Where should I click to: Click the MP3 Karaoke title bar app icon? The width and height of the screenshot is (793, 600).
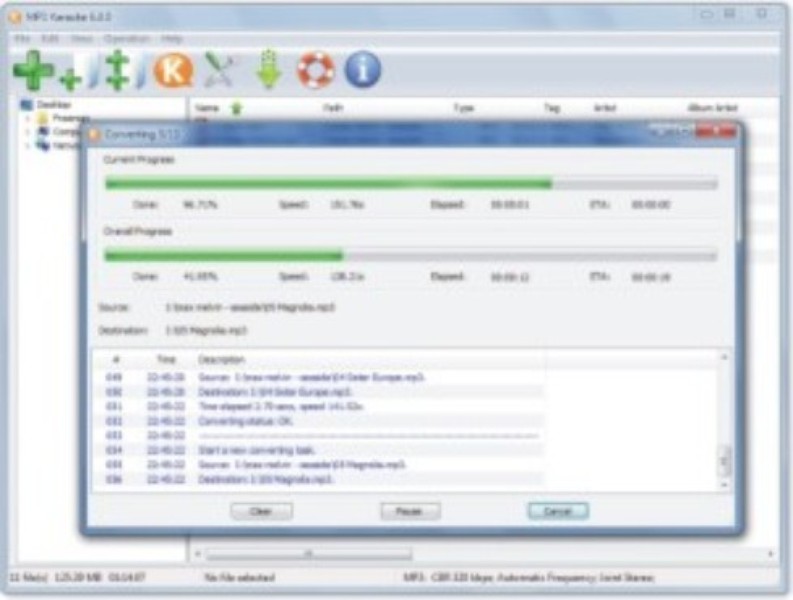click(x=15, y=17)
